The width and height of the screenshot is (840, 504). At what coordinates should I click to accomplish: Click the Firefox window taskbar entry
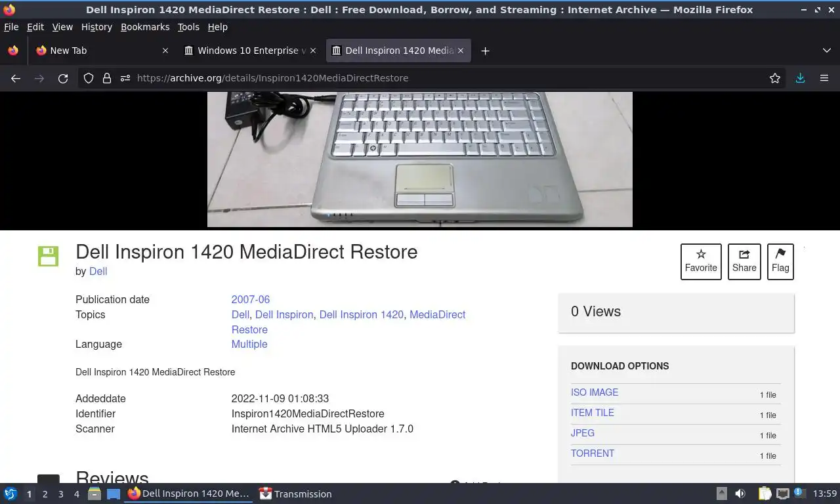[x=189, y=493]
